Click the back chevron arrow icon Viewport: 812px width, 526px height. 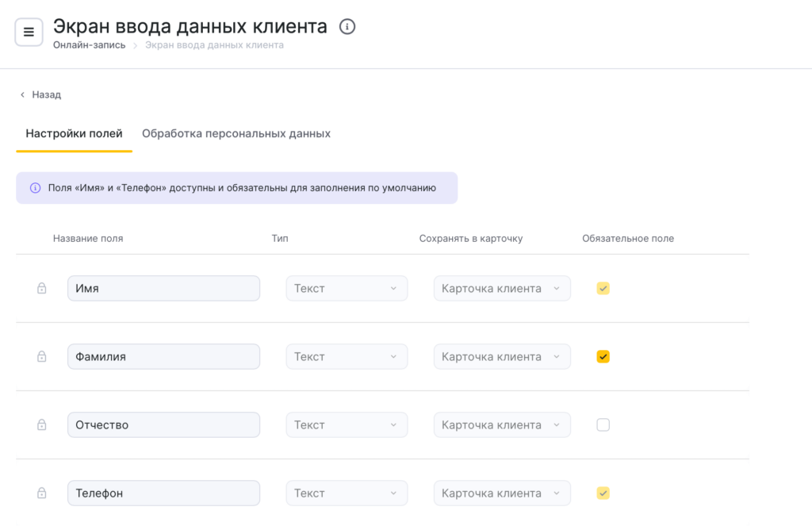(x=22, y=94)
